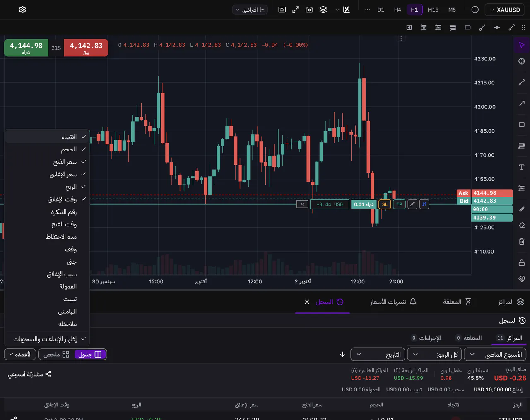This screenshot has height=420, width=530.
Task: Click the TP button on order line
Action: tap(399, 204)
